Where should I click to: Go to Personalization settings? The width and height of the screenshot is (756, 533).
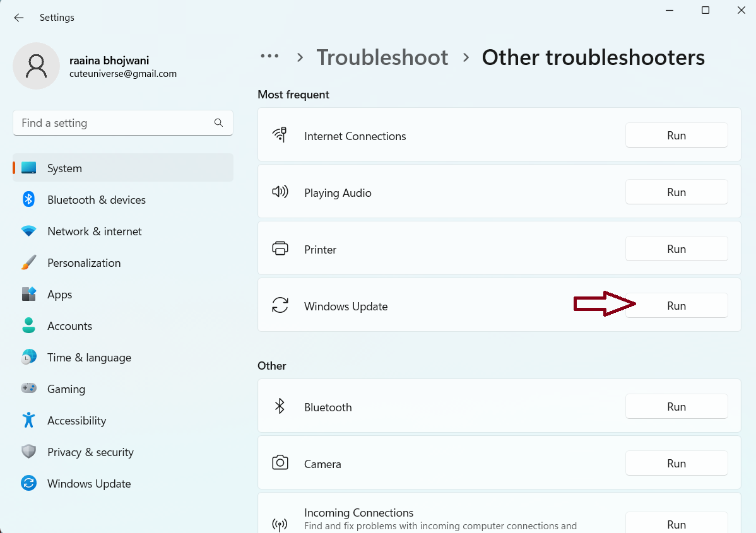83,263
